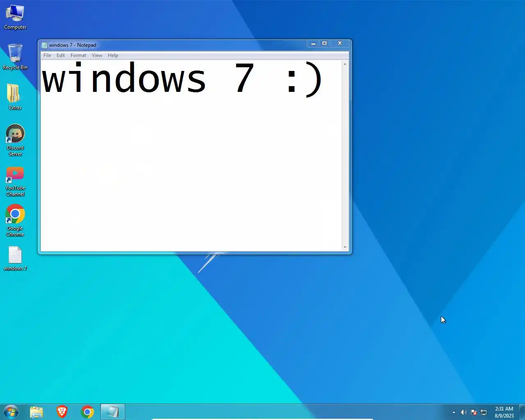The height and width of the screenshot is (420, 525).
Task: Minimize the Notepad window
Action: [313, 43]
